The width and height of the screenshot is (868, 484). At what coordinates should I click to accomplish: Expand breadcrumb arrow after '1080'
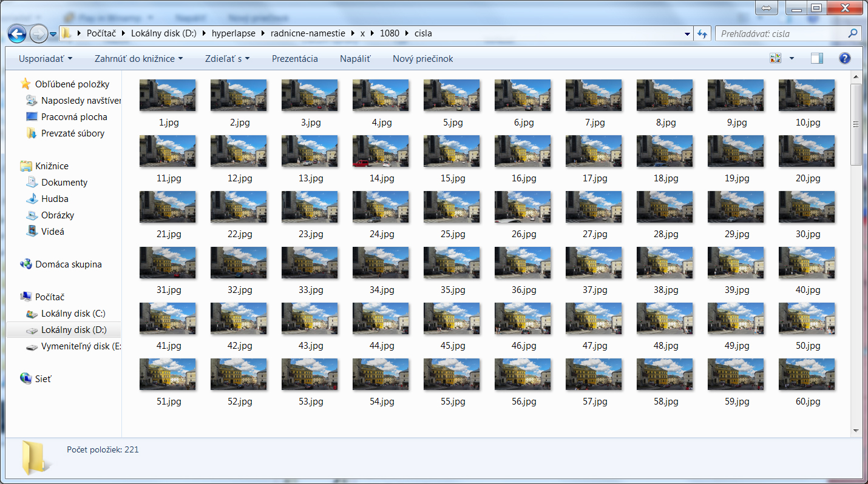407,33
